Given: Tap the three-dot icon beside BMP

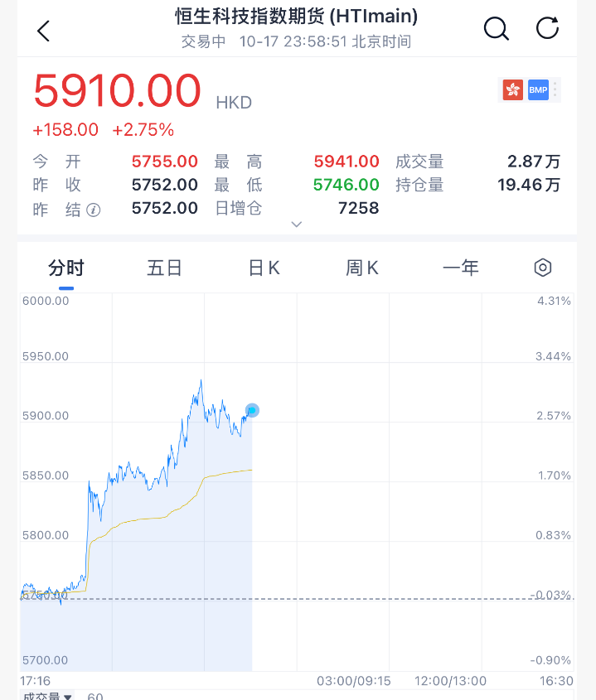Looking at the screenshot, I should pos(555,89).
